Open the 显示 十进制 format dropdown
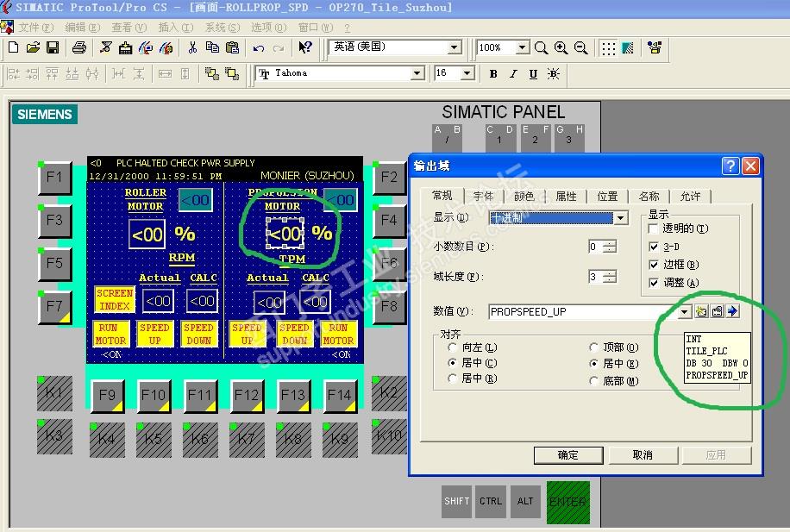The image size is (790, 532). (x=621, y=218)
